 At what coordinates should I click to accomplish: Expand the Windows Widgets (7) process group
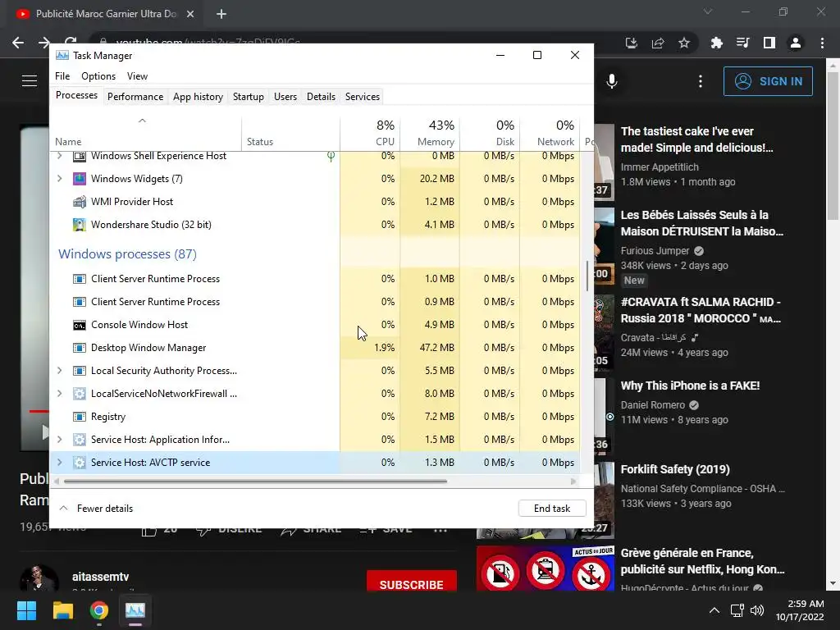tap(59, 178)
